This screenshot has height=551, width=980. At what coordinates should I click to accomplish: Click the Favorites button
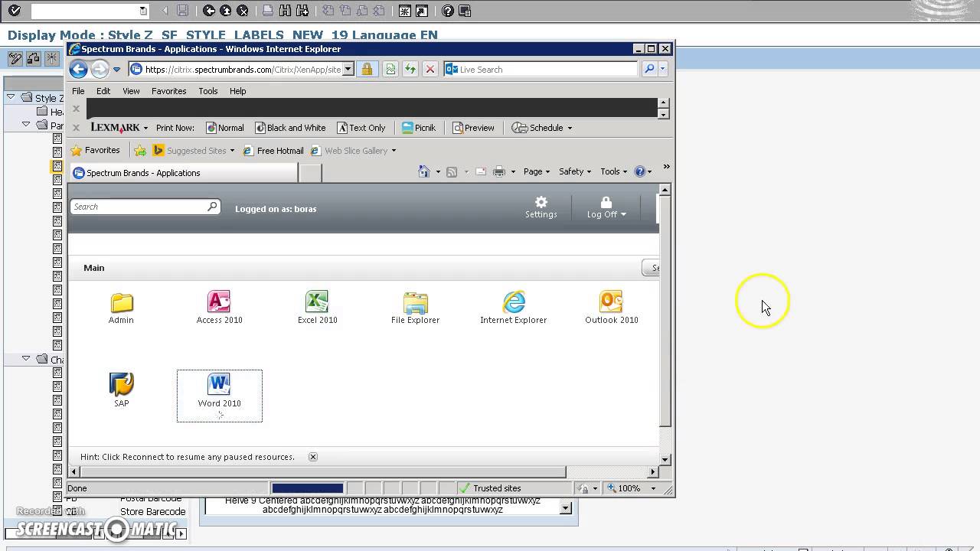tap(96, 151)
